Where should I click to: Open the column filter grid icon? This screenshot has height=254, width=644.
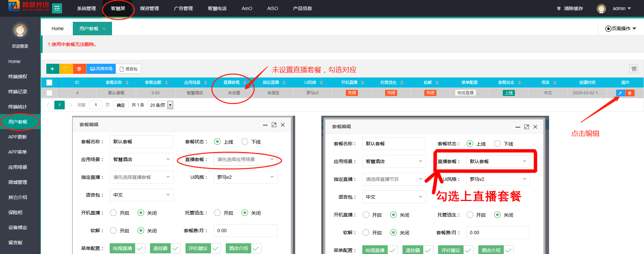634,69
